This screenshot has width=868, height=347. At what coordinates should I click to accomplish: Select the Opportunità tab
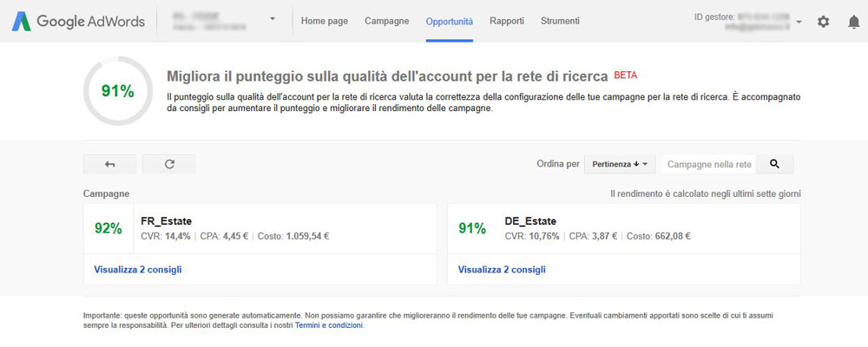(x=450, y=22)
